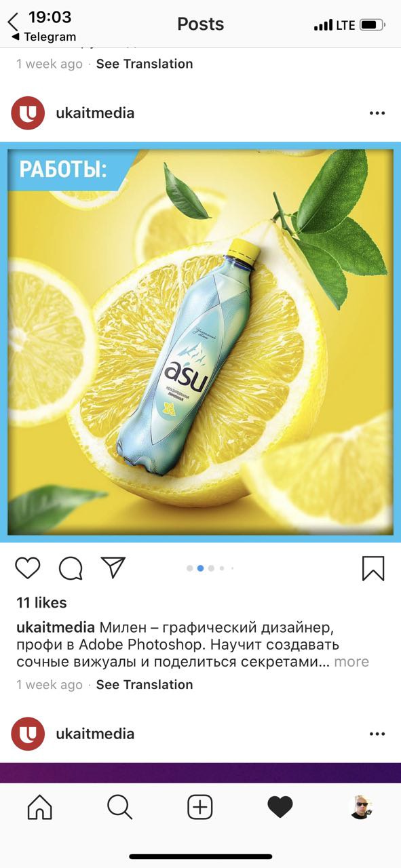View the 11 likes list
The width and height of the screenshot is (401, 868).
(41, 602)
